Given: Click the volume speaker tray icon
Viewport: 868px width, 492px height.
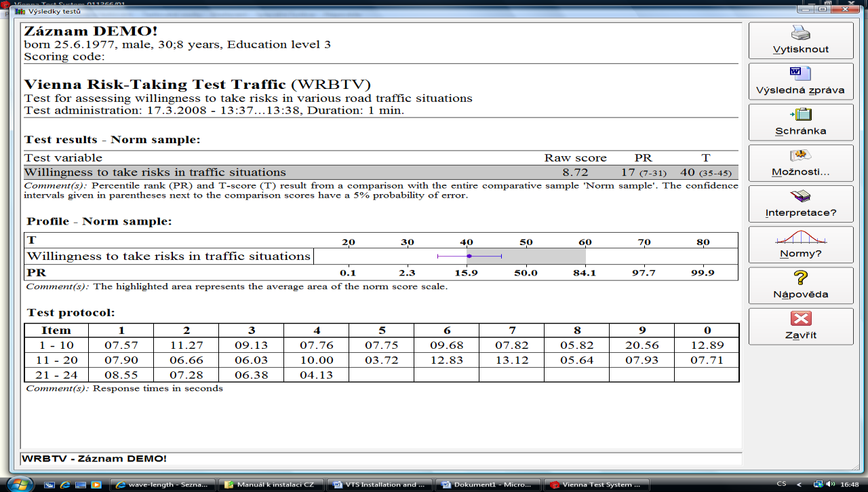Looking at the screenshot, I should [x=829, y=485].
